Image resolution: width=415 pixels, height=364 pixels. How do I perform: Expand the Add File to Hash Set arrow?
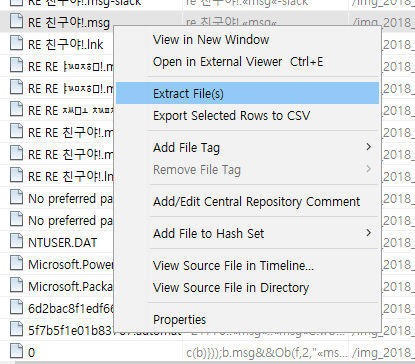tap(368, 233)
